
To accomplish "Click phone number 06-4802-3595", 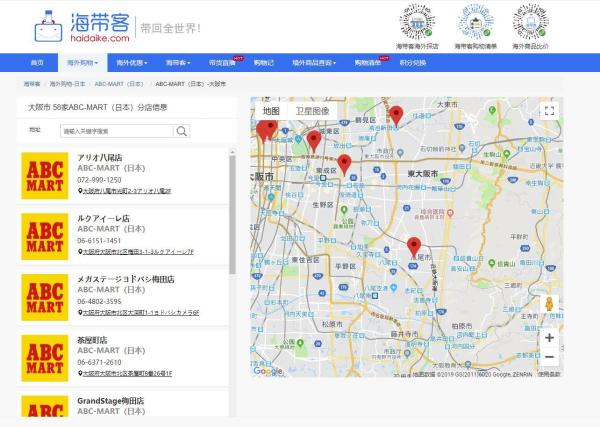I will tap(99, 302).
